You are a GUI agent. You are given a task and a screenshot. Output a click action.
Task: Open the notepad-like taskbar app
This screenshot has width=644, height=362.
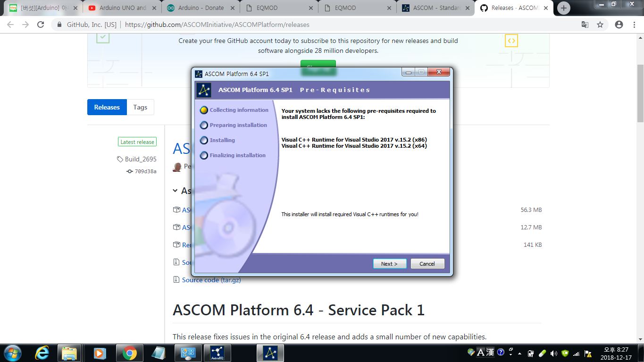pos(159,353)
